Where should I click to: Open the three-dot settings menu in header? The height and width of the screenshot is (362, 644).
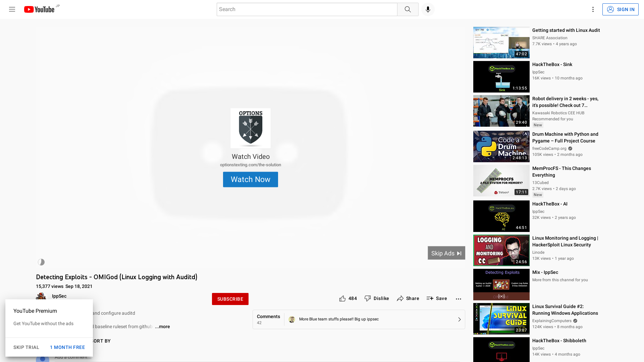click(x=593, y=9)
